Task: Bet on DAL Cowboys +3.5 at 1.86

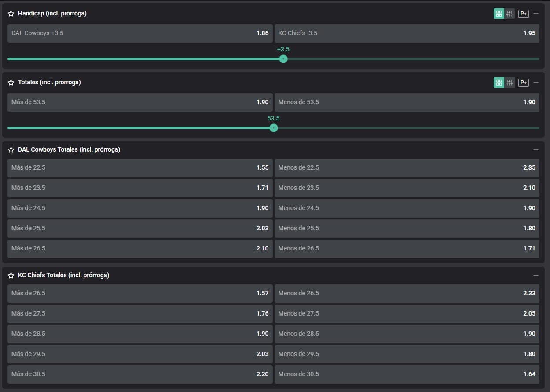Action: [x=140, y=33]
